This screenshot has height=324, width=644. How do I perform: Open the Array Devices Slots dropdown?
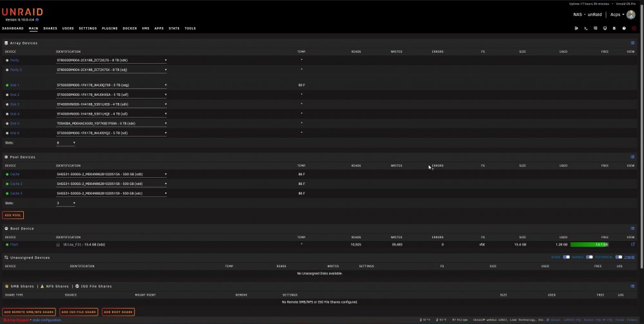click(66, 143)
